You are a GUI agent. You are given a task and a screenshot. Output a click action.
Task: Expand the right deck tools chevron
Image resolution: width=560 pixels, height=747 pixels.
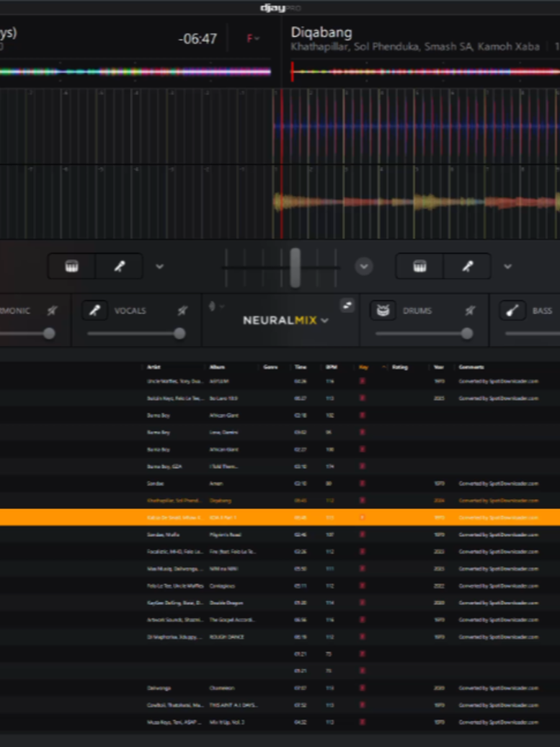point(507,266)
